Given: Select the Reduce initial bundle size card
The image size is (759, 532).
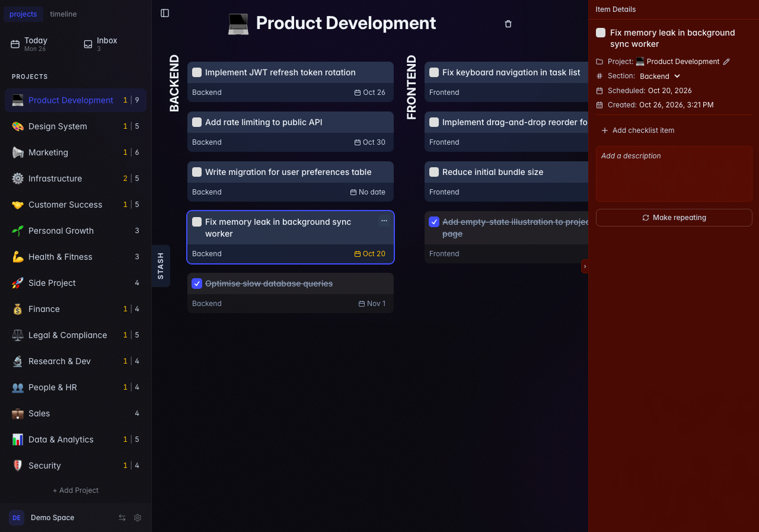Looking at the screenshot, I should tap(506, 181).
